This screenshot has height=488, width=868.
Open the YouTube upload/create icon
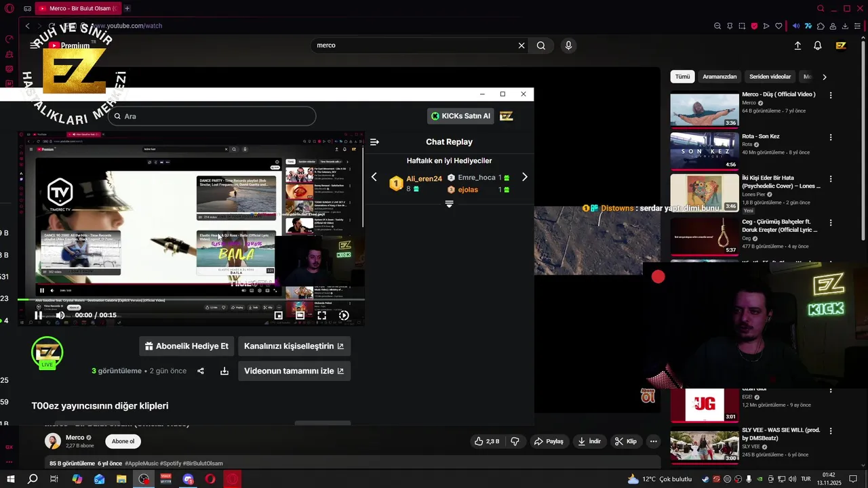(x=797, y=45)
